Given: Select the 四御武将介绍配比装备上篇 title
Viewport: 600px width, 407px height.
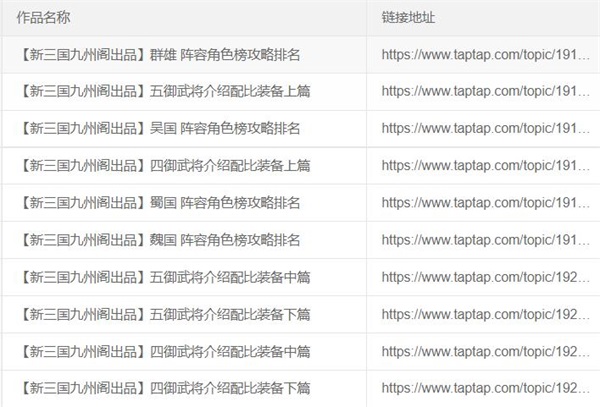Looking at the screenshot, I should point(165,165).
